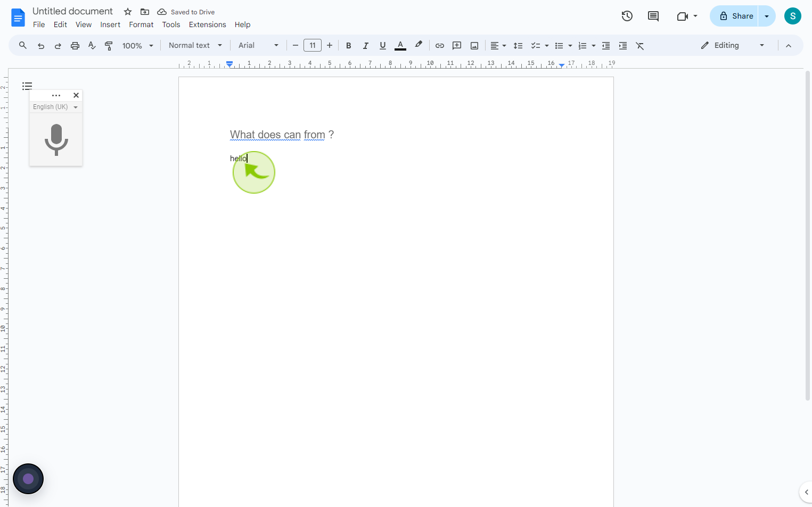
Task: Open the text colour picker
Action: click(400, 46)
